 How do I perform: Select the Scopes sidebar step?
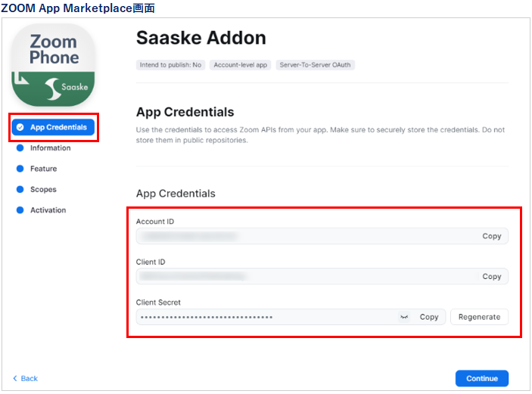click(x=43, y=189)
